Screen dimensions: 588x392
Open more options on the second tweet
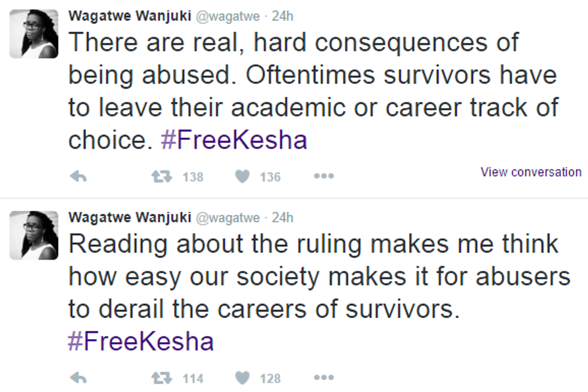click(324, 378)
